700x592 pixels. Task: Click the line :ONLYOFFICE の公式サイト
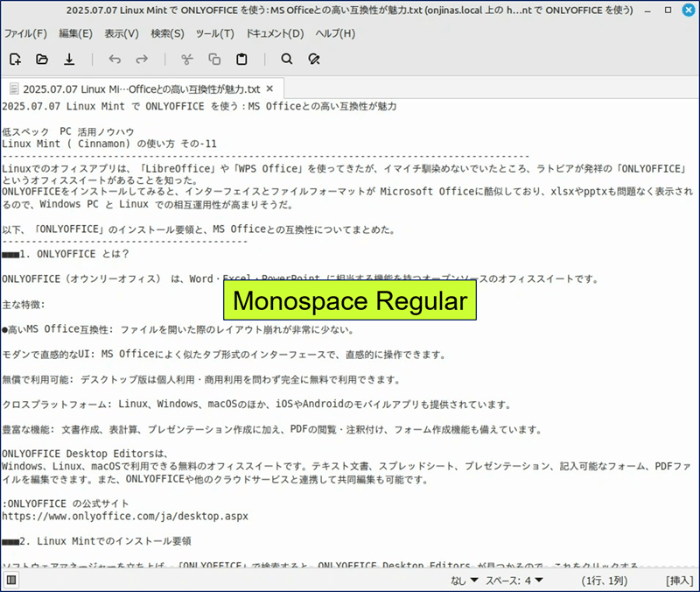coord(65,504)
